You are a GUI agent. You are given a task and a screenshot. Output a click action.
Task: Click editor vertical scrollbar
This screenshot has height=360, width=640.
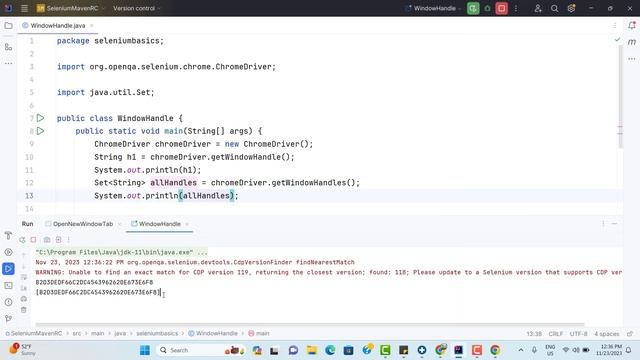620,97
